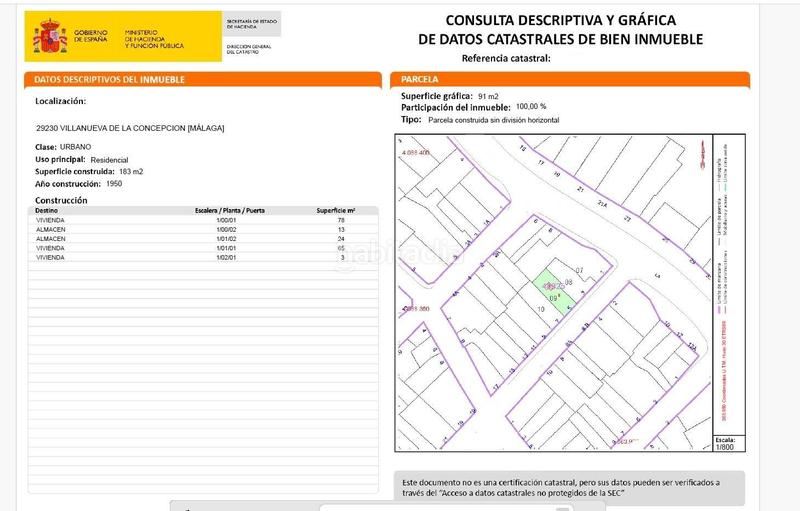800x511 pixels.
Task: Select the Almacen row with 1/00/02
Action: tap(200, 231)
